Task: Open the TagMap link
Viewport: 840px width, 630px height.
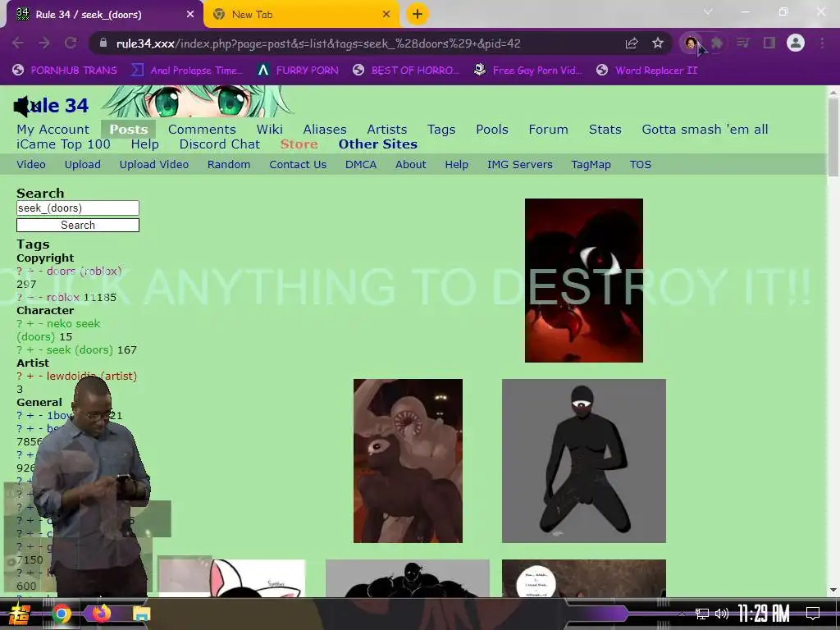Action: tap(591, 164)
